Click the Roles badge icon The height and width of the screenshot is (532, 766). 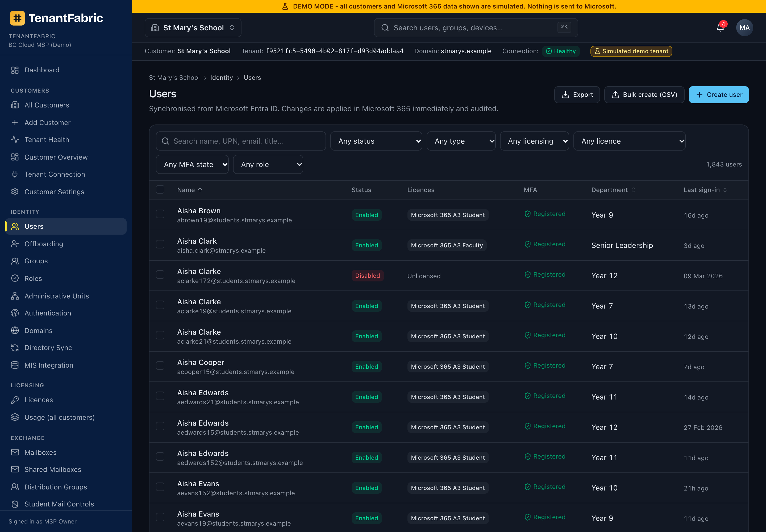15,278
